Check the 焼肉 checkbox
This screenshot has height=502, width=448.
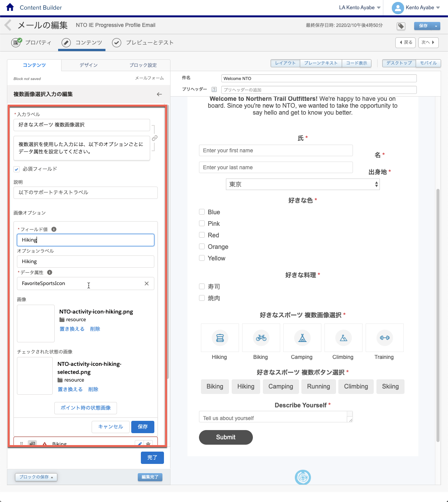(202, 298)
